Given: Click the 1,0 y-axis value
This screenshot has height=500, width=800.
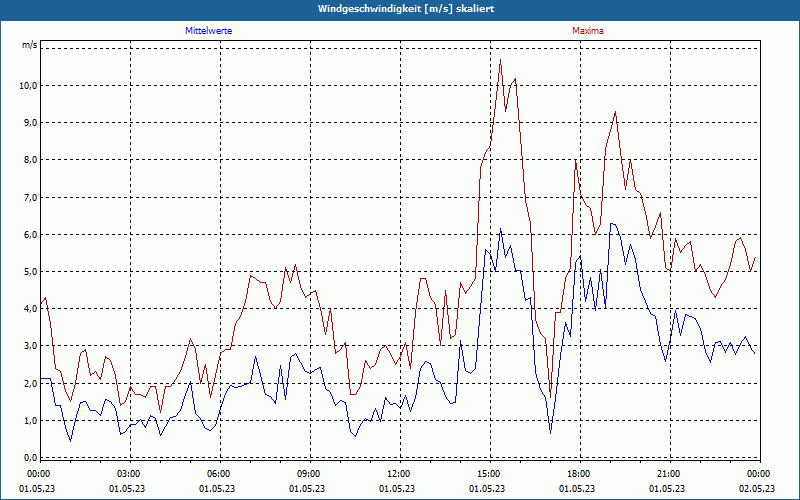Looking at the screenshot, I should [31, 420].
